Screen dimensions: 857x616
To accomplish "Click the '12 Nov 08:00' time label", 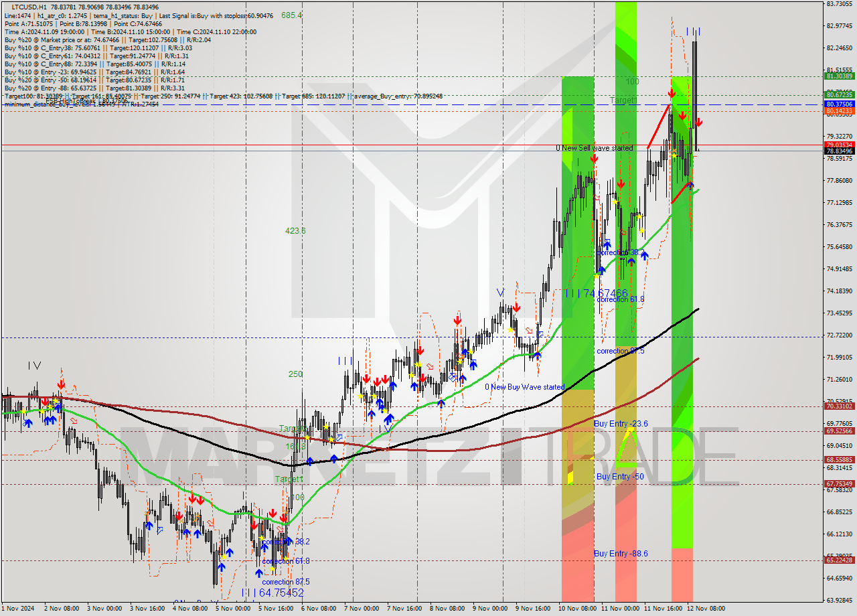I will pyautogui.click(x=706, y=609).
